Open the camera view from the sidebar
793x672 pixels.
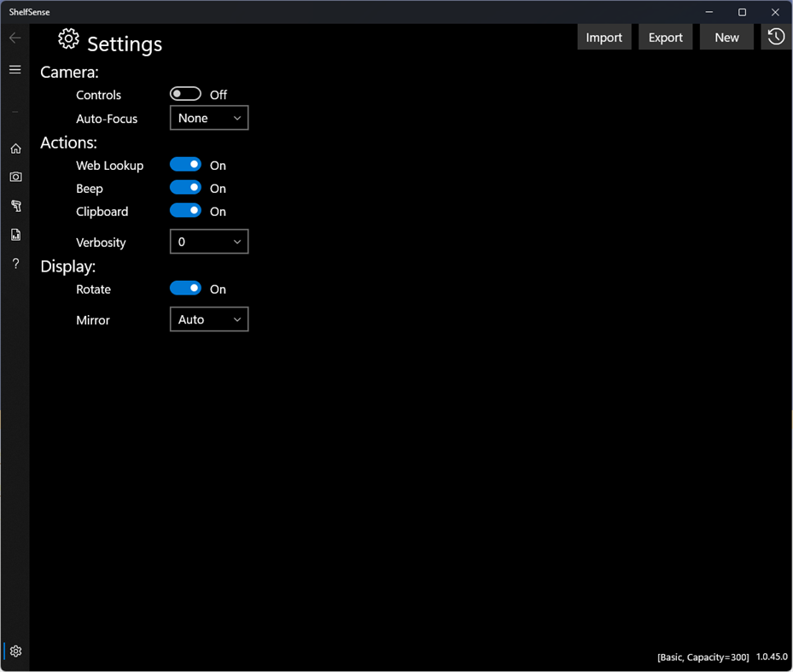[15, 177]
